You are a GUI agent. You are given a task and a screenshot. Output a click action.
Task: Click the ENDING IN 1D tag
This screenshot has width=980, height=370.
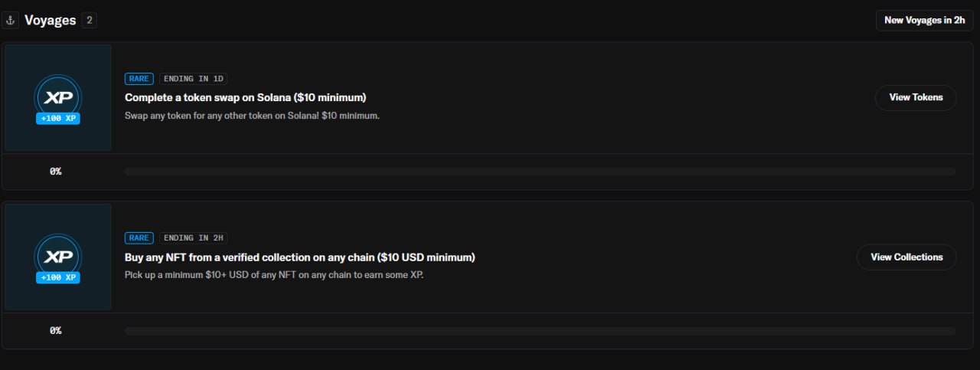coord(194,79)
